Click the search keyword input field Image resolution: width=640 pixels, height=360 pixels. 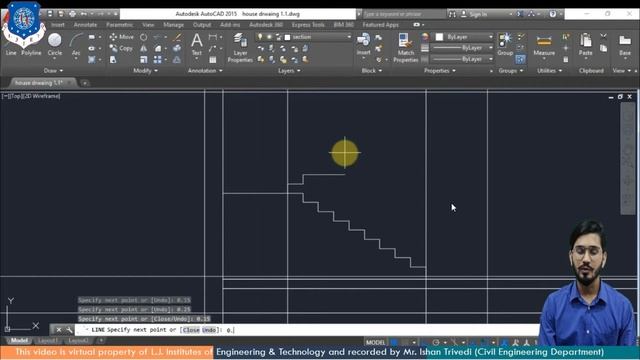pyautogui.click(x=403, y=14)
